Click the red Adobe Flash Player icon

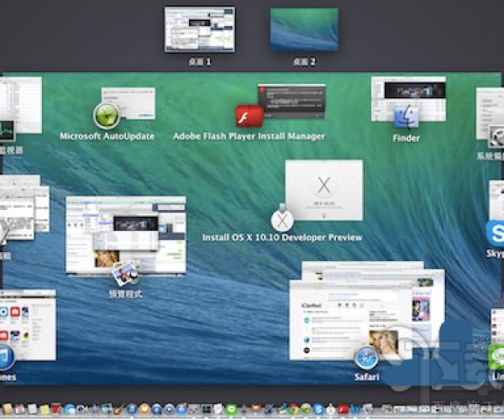pyautogui.click(x=249, y=116)
